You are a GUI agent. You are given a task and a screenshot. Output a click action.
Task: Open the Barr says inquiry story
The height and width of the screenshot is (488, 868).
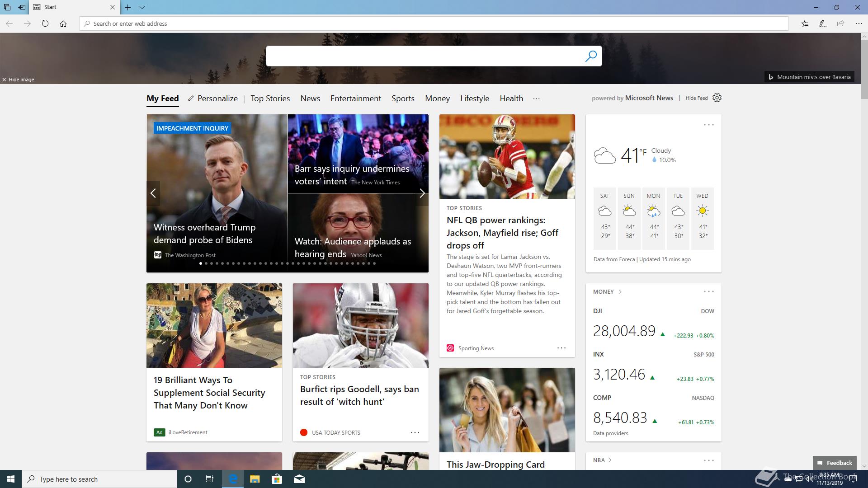coord(352,175)
